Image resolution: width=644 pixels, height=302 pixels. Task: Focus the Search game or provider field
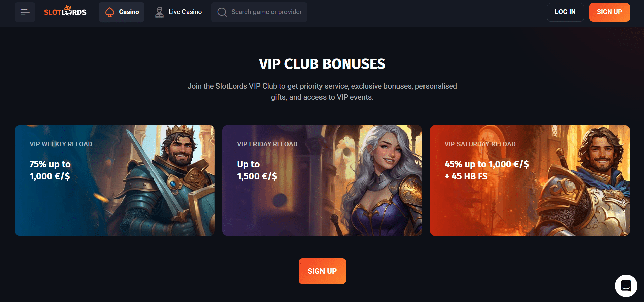[x=259, y=12]
